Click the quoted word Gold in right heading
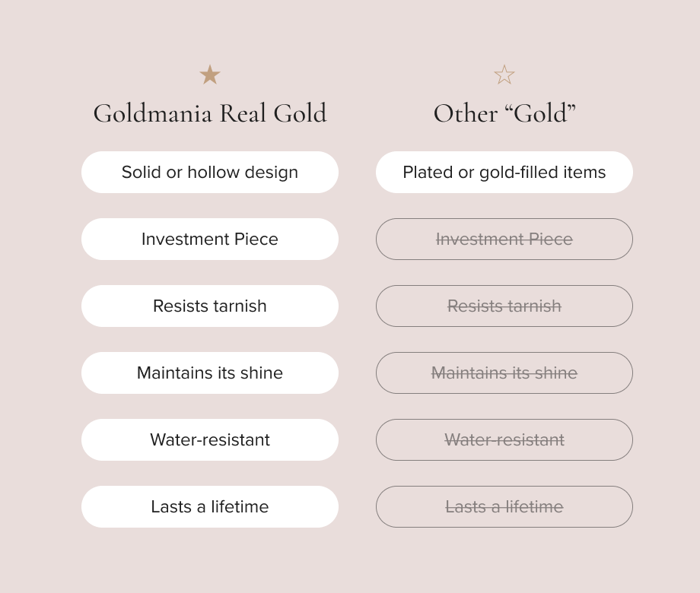This screenshot has height=593, width=700. tap(540, 113)
